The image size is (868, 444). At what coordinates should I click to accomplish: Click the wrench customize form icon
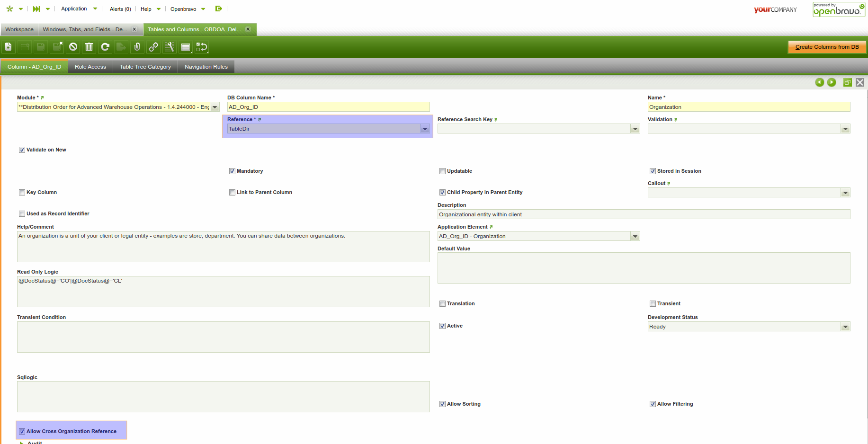point(170,47)
